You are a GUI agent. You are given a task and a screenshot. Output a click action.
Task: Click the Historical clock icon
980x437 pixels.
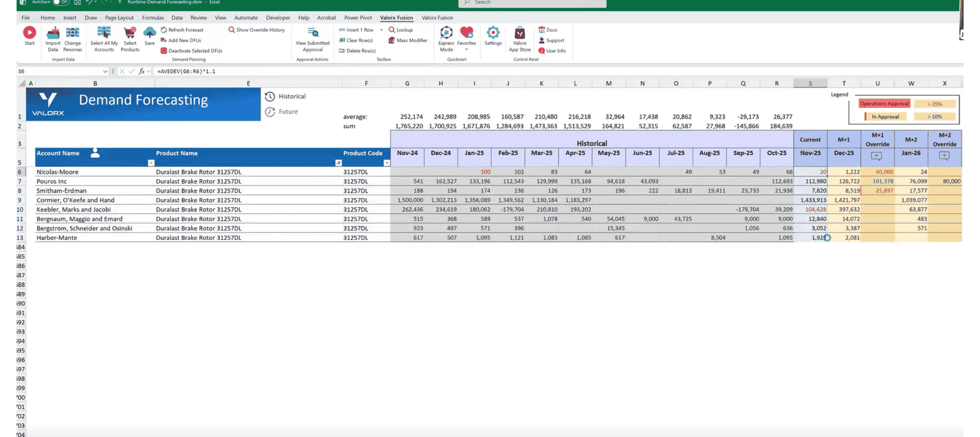[x=270, y=96]
